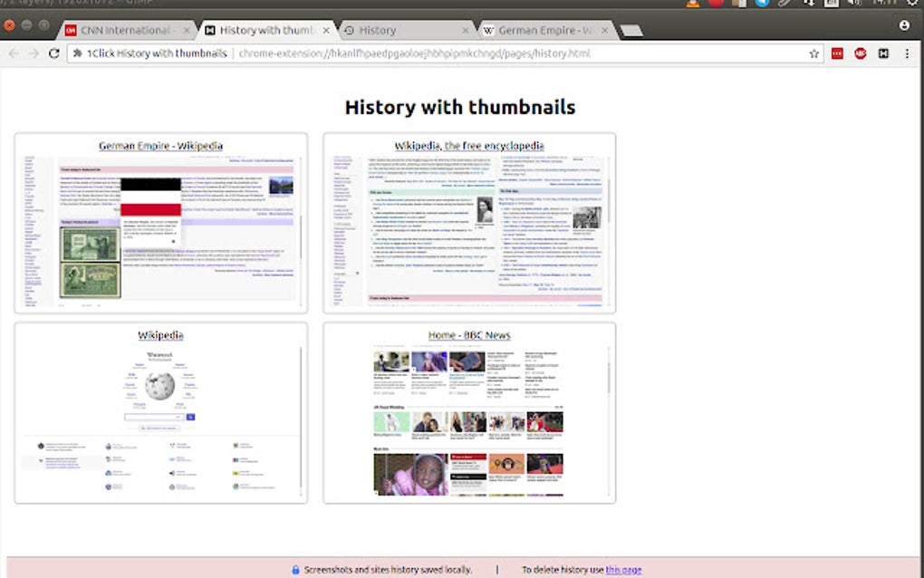Image resolution: width=924 pixels, height=578 pixels.
Task: Click the back navigation arrow
Action: [x=14, y=53]
